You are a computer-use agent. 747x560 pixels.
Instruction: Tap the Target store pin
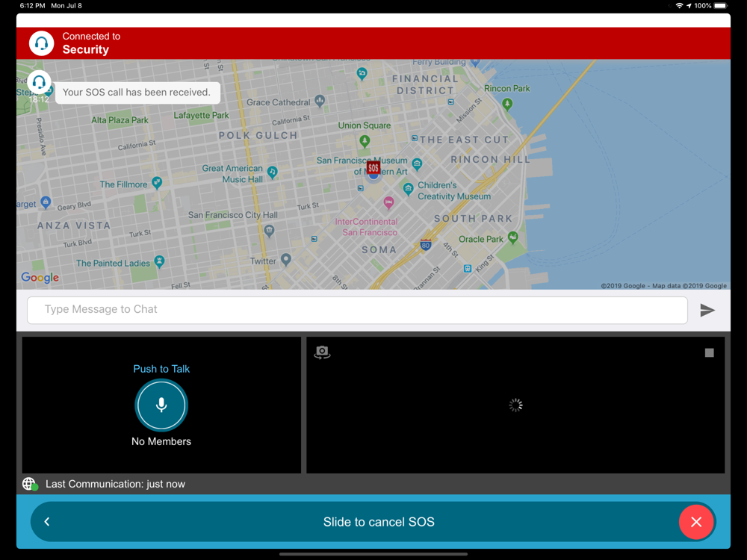click(x=46, y=202)
